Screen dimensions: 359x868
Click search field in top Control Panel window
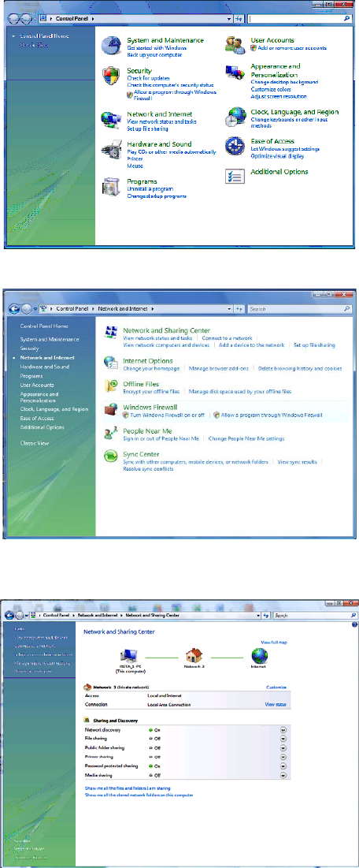pos(301,19)
